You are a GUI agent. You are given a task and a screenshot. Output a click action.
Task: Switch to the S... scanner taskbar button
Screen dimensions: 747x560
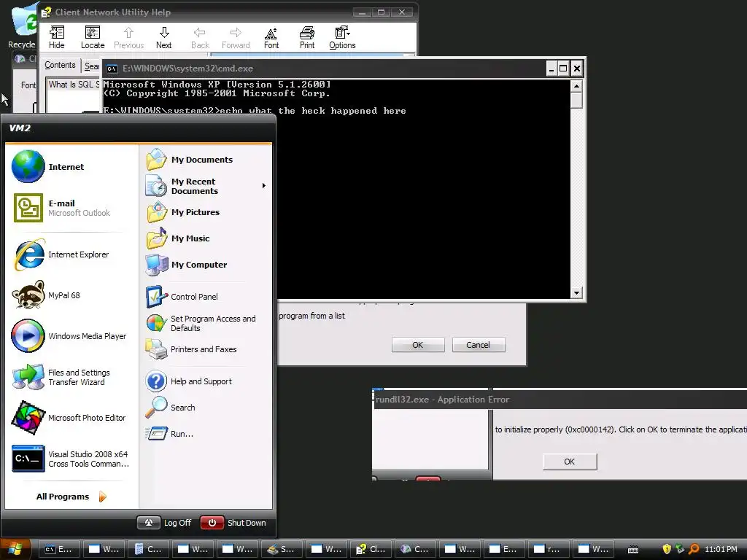pos(281,549)
